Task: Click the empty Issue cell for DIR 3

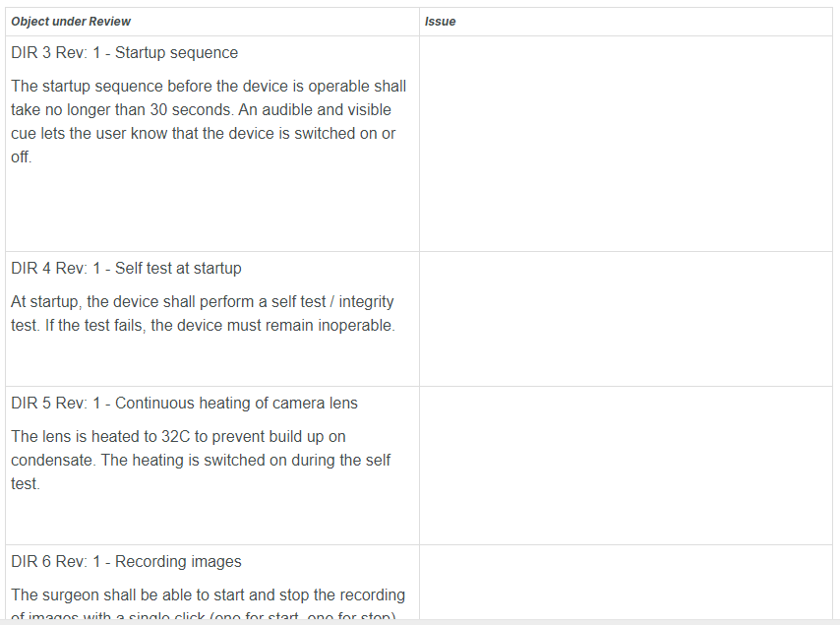Action: [x=628, y=144]
